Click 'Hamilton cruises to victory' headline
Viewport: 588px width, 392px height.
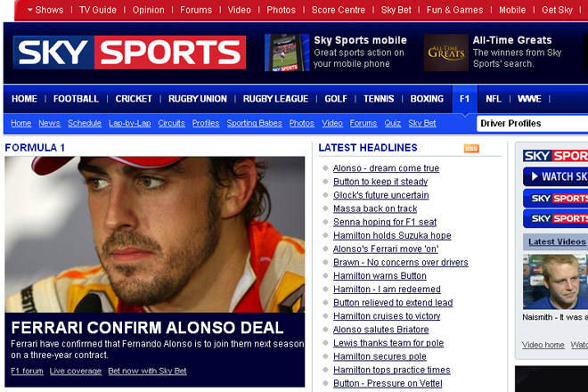387,316
